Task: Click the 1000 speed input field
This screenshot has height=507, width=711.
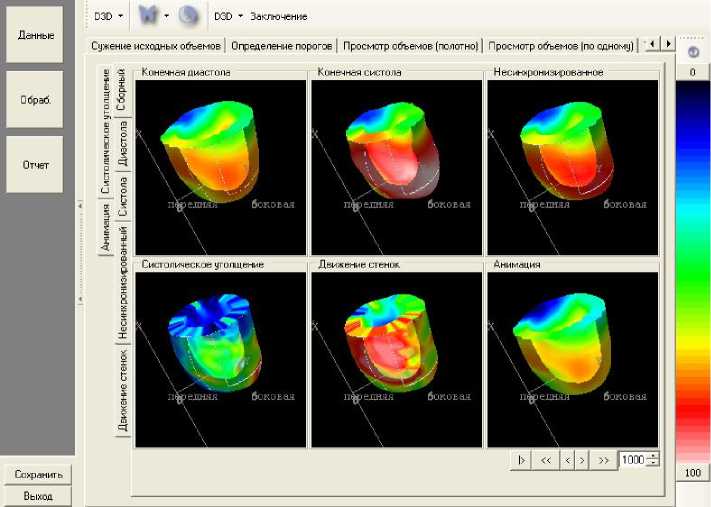Action: (x=633, y=460)
